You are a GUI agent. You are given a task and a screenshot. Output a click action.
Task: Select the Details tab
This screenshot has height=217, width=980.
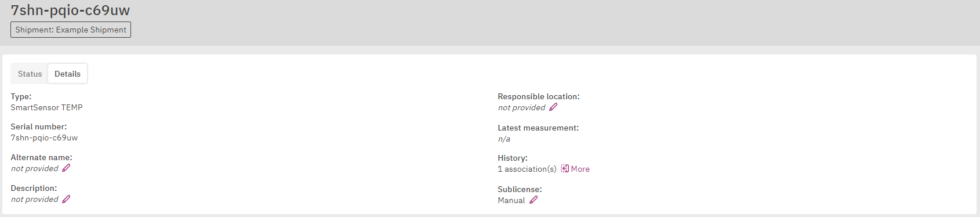pyautogui.click(x=68, y=74)
